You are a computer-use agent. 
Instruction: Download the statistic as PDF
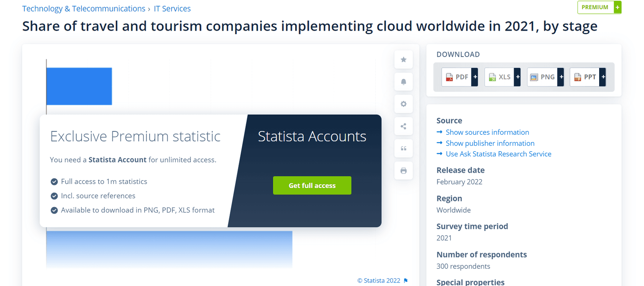point(460,77)
